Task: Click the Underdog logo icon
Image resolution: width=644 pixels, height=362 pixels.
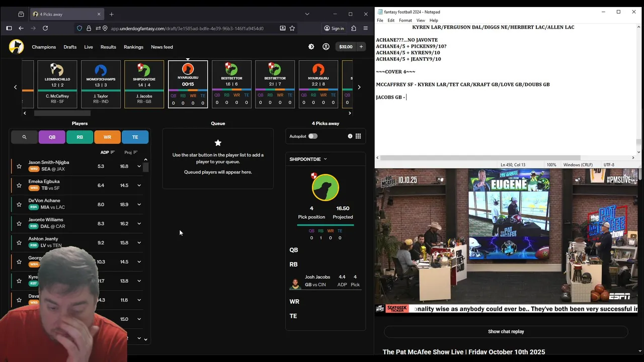Action: pyautogui.click(x=16, y=47)
